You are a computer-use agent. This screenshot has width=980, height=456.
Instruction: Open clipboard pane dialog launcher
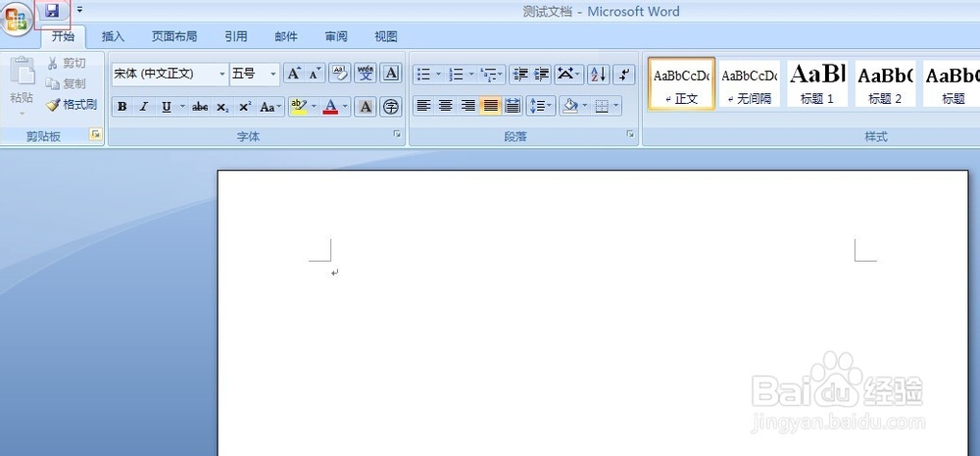point(95,134)
